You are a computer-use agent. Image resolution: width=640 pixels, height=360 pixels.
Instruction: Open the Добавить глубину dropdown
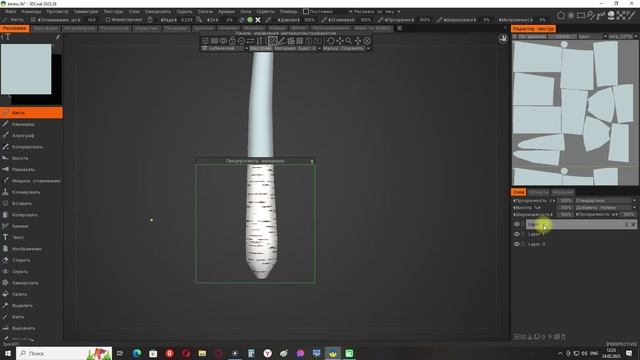tap(605, 207)
